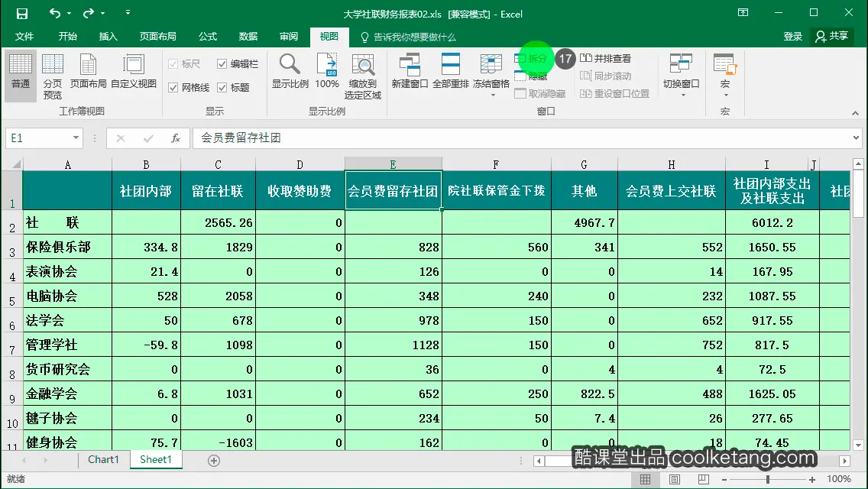The width and height of the screenshot is (868, 489).
Task: Select row header 5
Action: coord(11,296)
